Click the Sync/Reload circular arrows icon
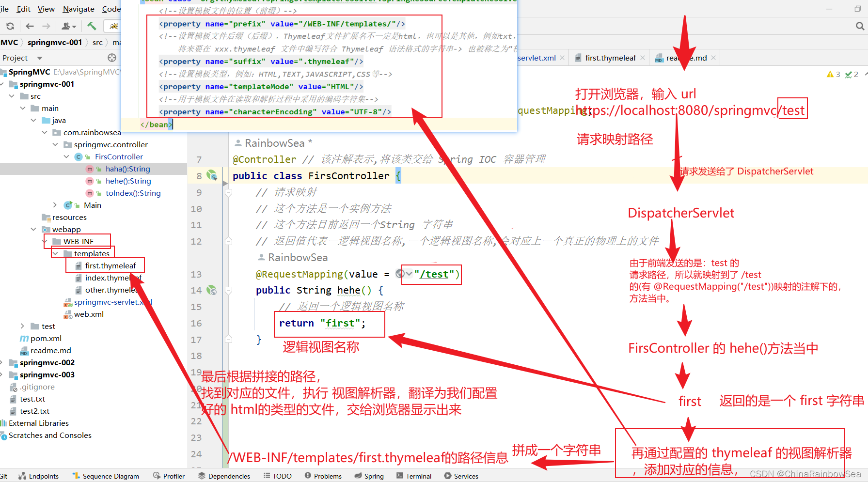The width and height of the screenshot is (868, 482). (10, 26)
